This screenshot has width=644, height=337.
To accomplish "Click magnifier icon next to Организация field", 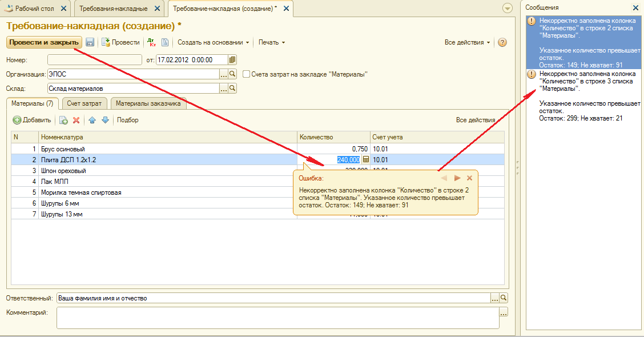I will pos(232,74).
